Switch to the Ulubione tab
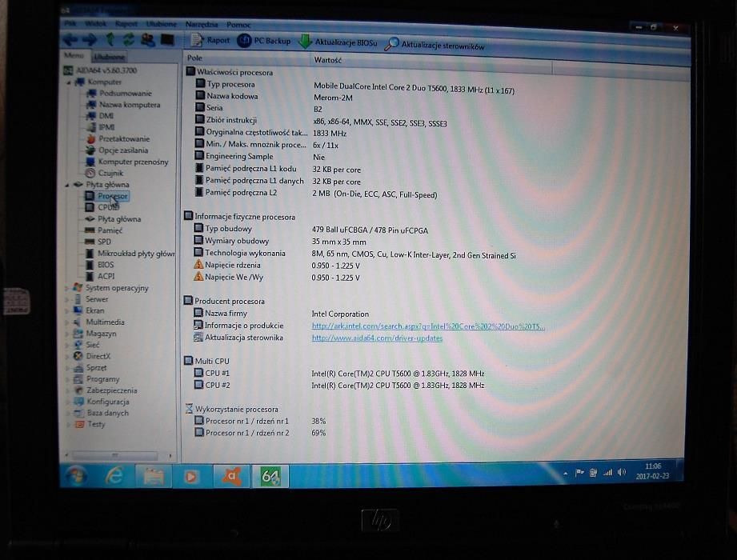 109,58
